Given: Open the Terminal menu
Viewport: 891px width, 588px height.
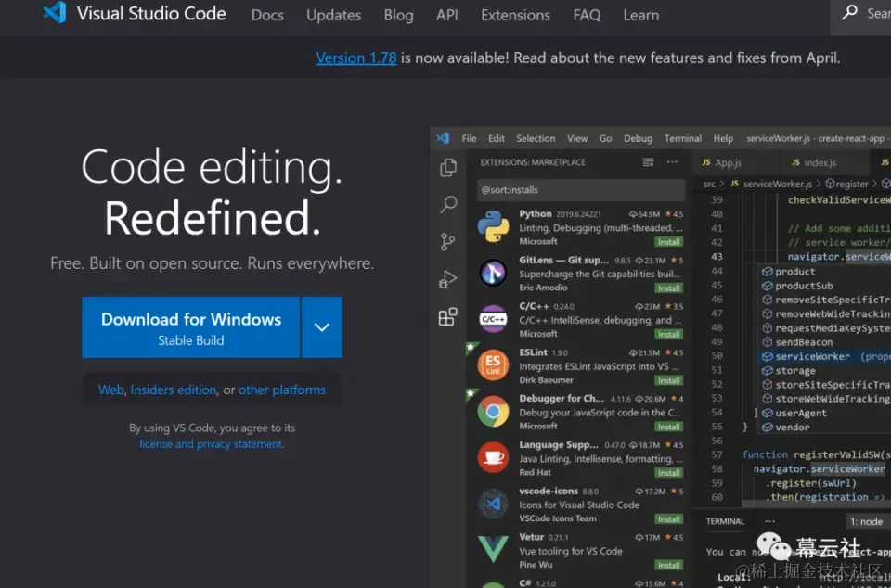Looking at the screenshot, I should coord(682,138).
